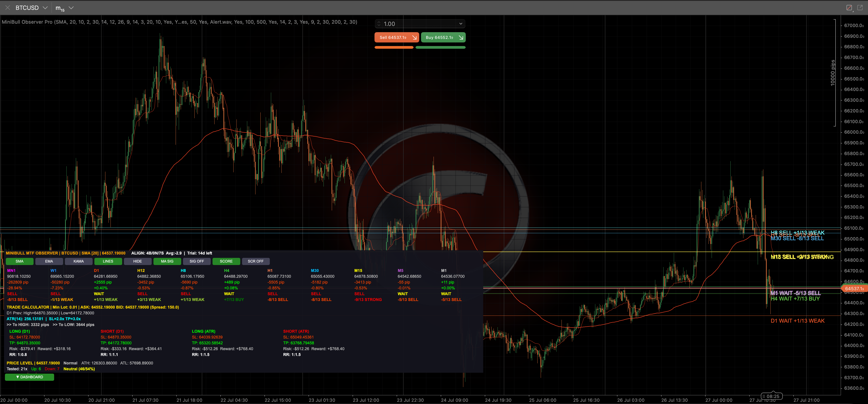The width and height of the screenshot is (868, 404).
Task: Click the D1 WAIT +1/13 WEAK line label
Action: pos(798,321)
